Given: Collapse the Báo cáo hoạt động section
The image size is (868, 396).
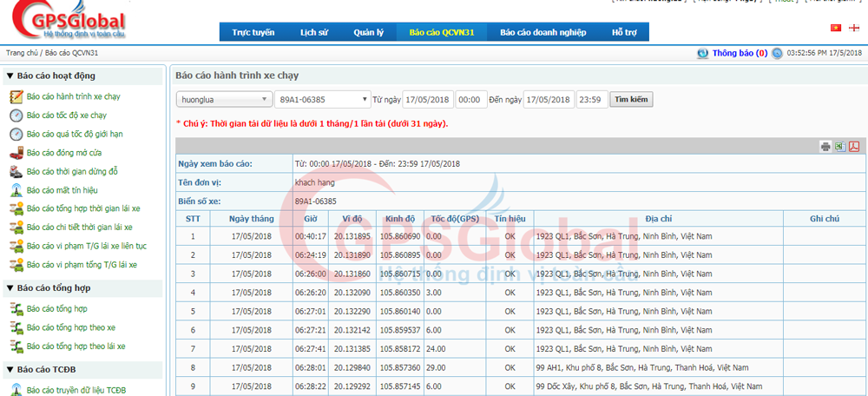Looking at the screenshot, I should pos(10,76).
